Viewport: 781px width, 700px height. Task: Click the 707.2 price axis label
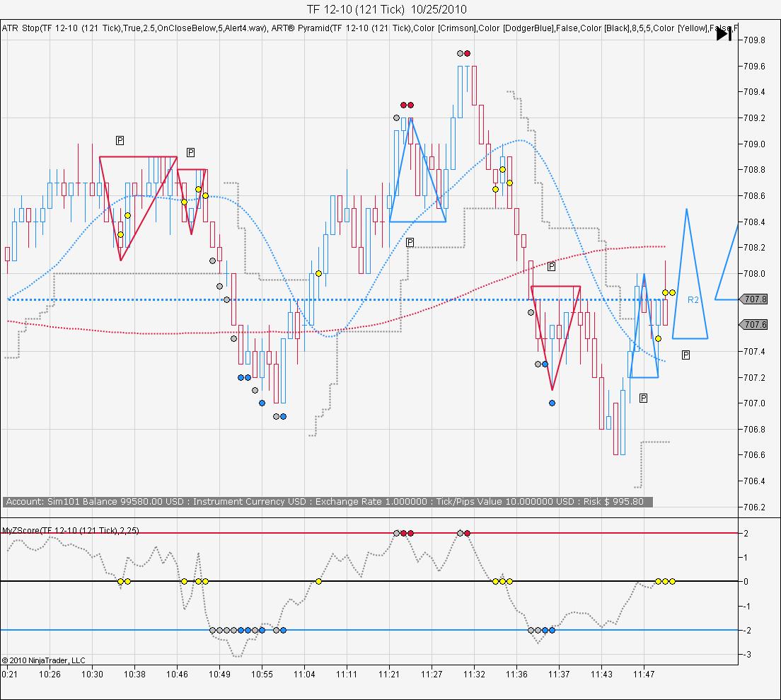pos(754,378)
